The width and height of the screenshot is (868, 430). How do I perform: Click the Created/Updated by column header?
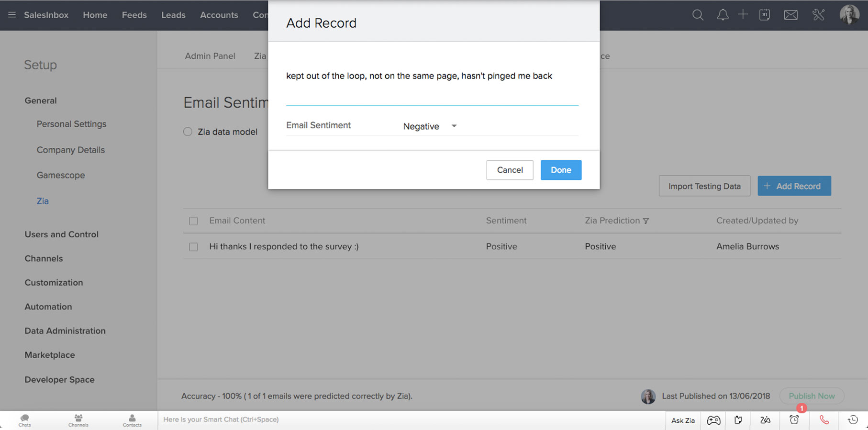tap(757, 221)
